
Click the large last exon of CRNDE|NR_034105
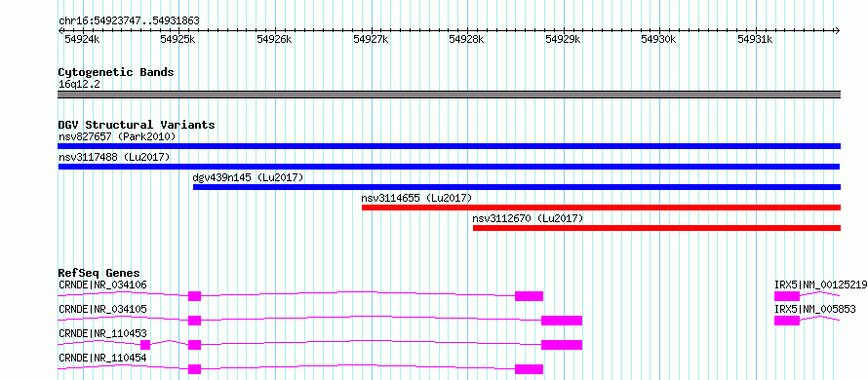point(562,321)
